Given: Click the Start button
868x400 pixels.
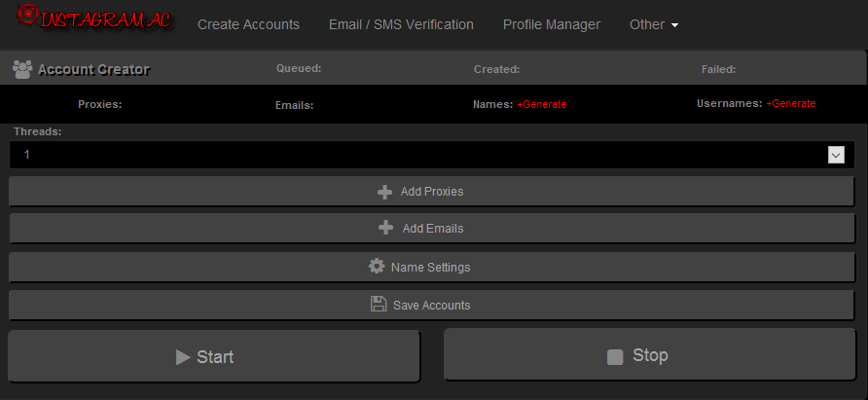Looking at the screenshot, I should pyautogui.click(x=214, y=356).
